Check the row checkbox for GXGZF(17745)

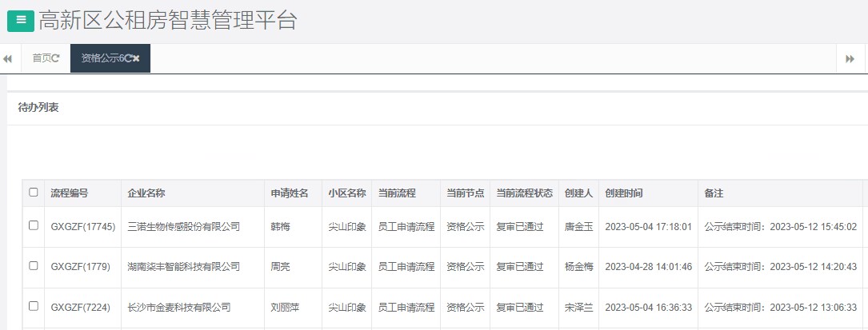coord(34,225)
